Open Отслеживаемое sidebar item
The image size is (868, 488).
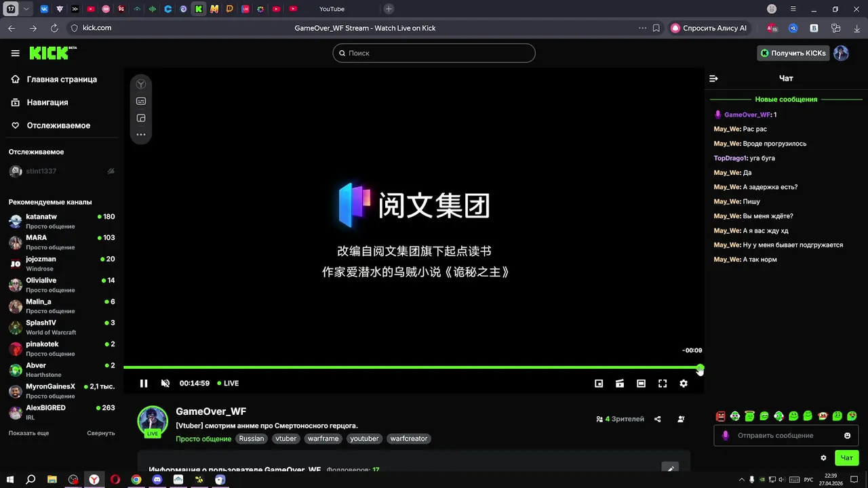(x=51, y=125)
